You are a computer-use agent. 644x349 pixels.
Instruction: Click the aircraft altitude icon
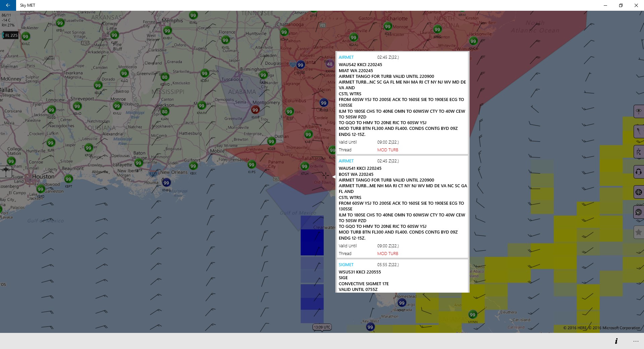[6, 171]
